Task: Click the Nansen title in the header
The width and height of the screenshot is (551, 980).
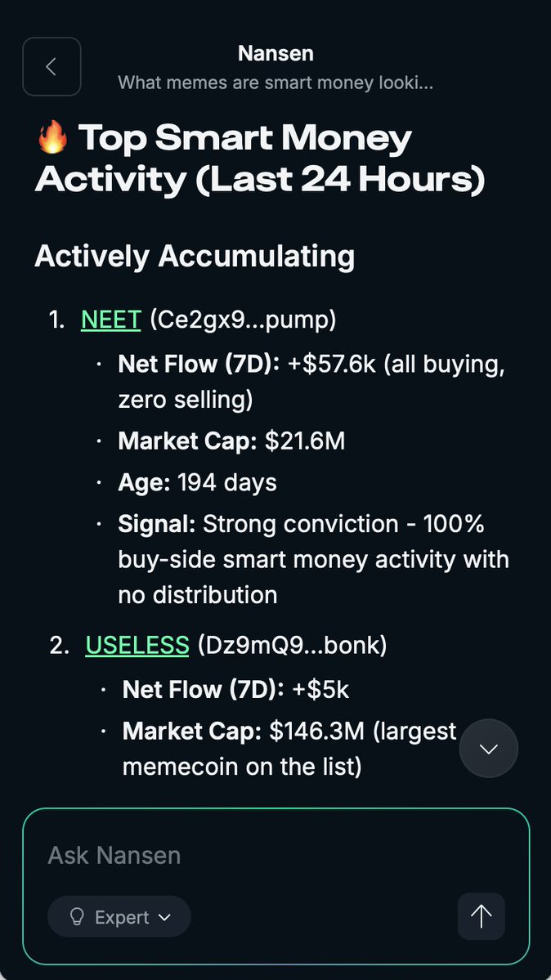Action: click(x=275, y=54)
